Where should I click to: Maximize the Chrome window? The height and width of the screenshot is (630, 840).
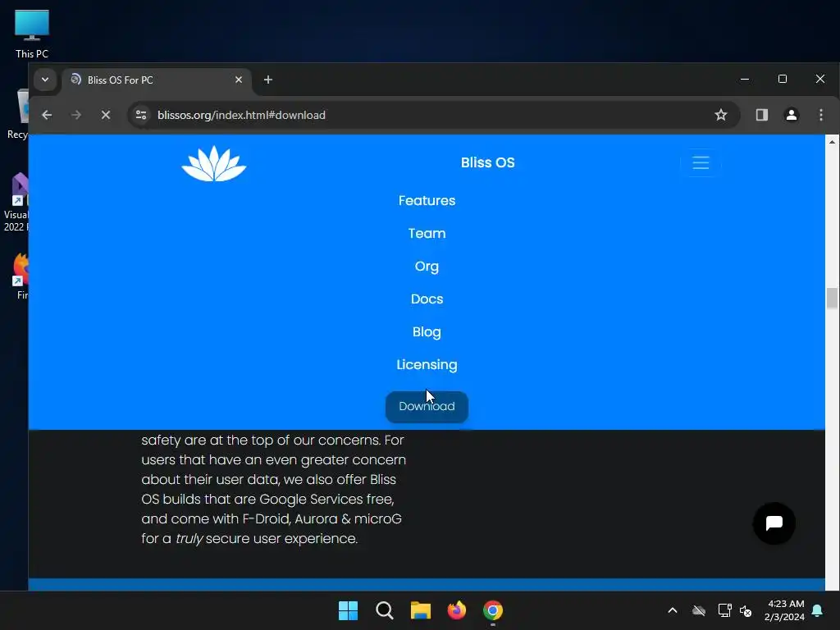pyautogui.click(x=782, y=80)
